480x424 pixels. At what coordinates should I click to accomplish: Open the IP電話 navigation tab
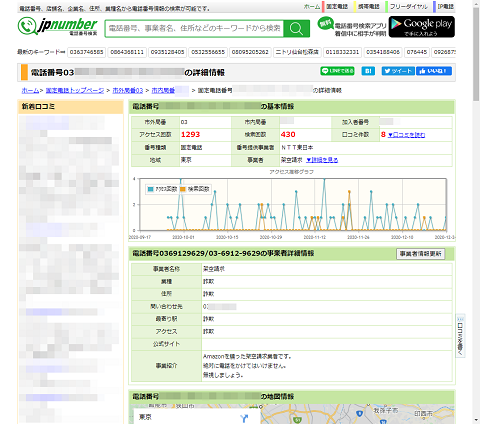point(445,6)
